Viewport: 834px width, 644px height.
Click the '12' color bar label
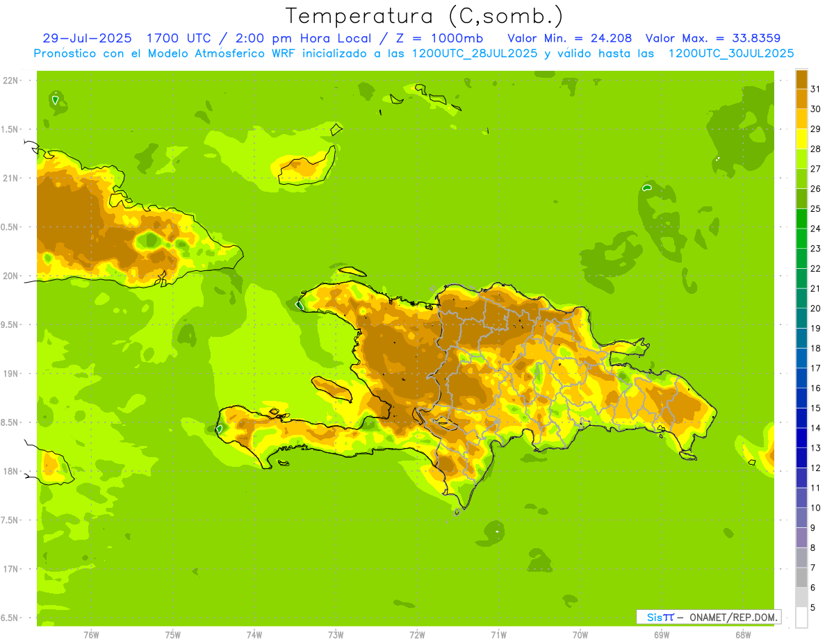coord(815,468)
